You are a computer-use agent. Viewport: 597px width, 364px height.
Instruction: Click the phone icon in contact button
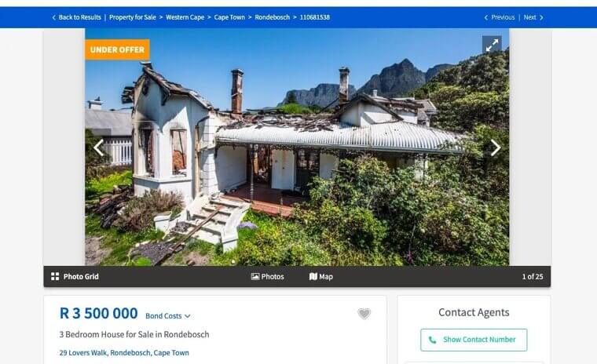(432, 340)
